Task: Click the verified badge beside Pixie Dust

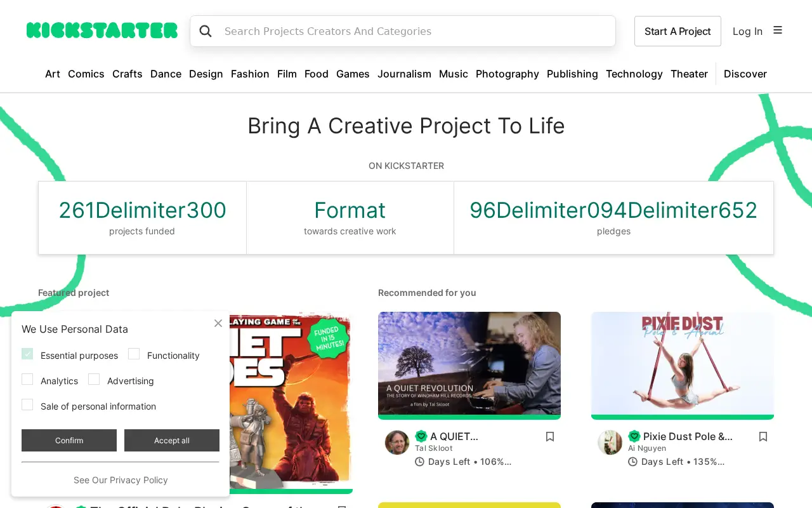Action: click(634, 436)
